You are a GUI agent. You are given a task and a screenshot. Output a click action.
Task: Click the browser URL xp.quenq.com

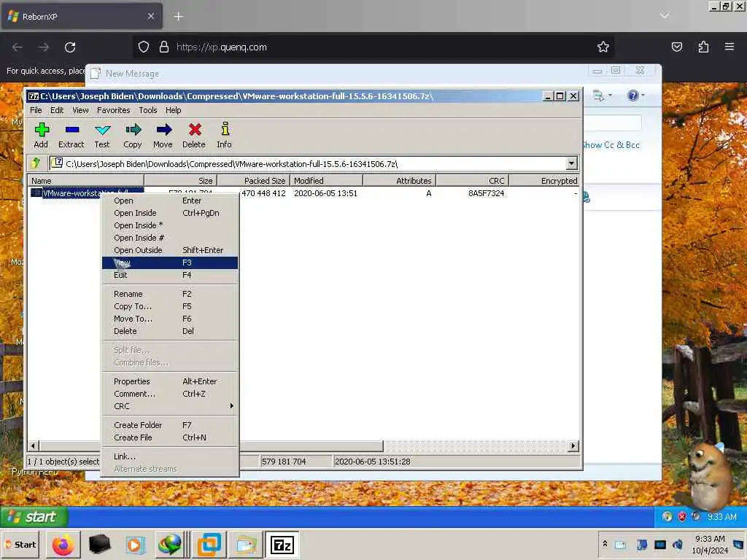point(222,47)
